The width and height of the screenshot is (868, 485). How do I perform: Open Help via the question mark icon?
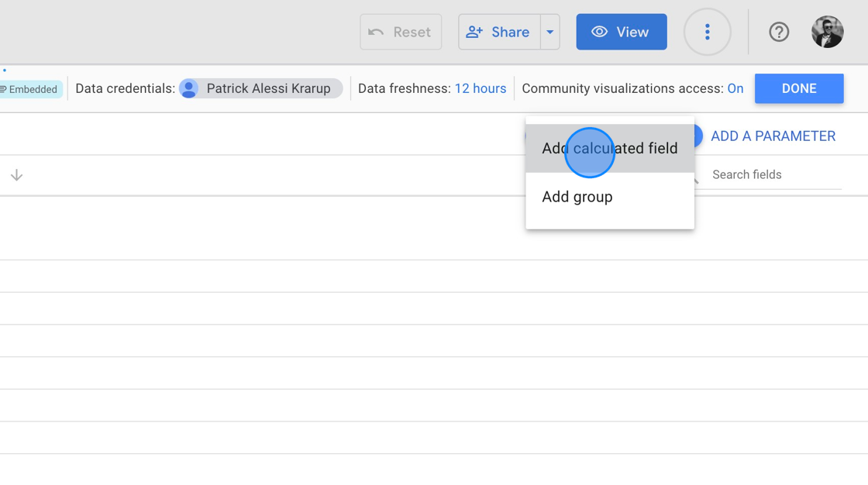click(779, 32)
